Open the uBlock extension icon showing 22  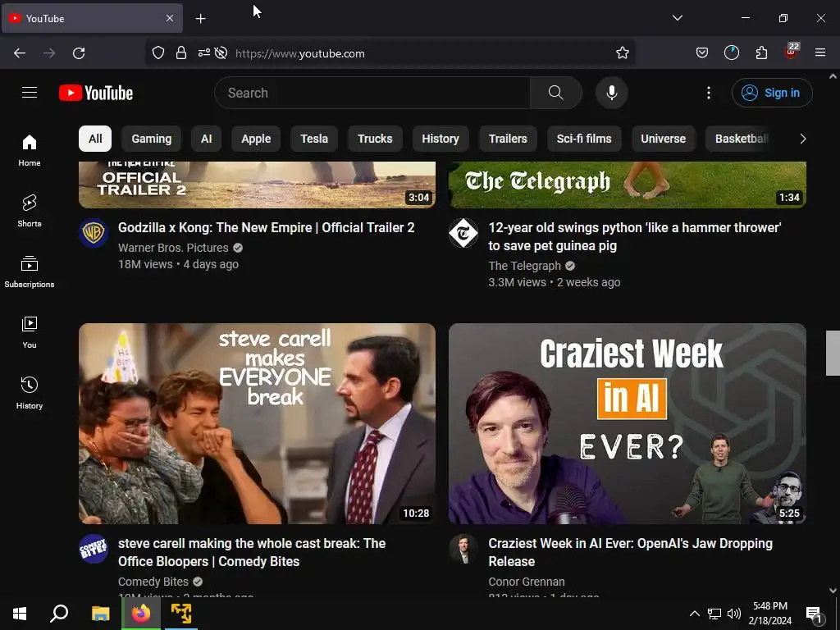point(792,52)
